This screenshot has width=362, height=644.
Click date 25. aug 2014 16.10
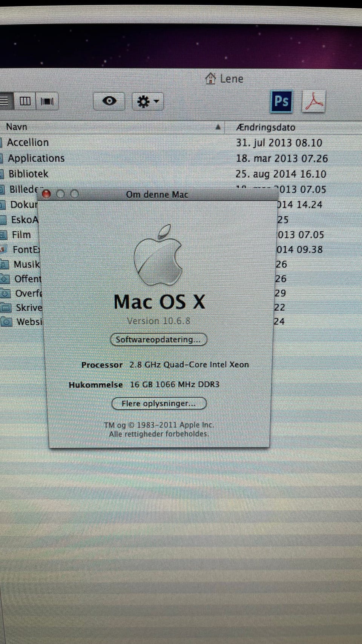(x=281, y=174)
